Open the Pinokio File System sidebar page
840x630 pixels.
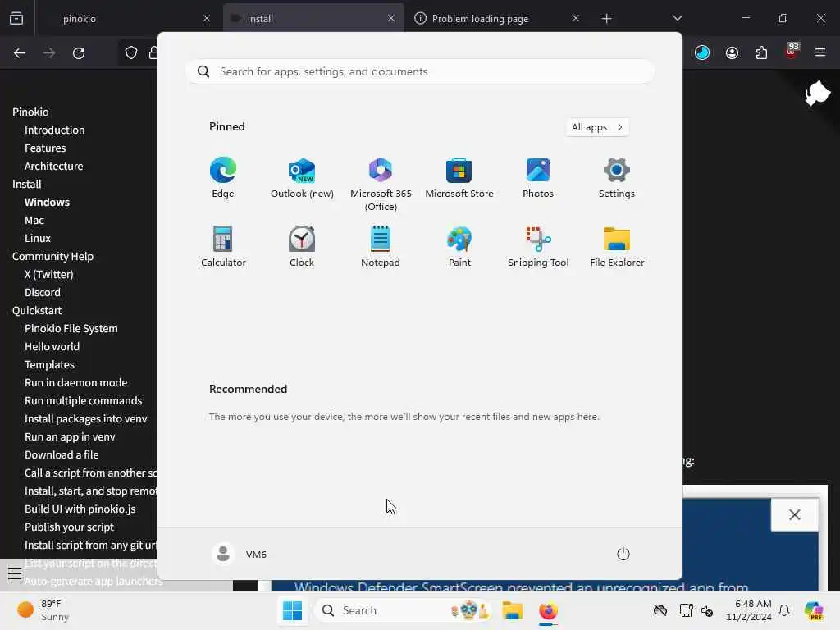click(x=71, y=328)
